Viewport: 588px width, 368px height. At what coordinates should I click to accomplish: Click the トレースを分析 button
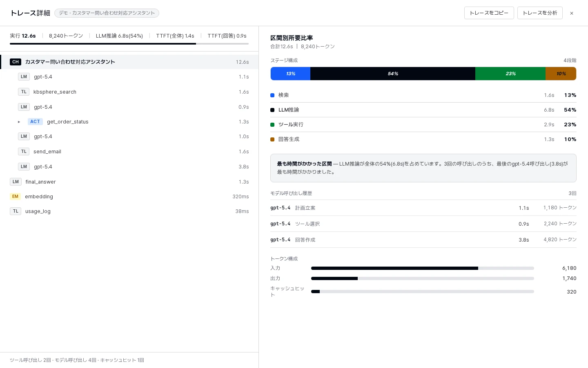tap(540, 13)
